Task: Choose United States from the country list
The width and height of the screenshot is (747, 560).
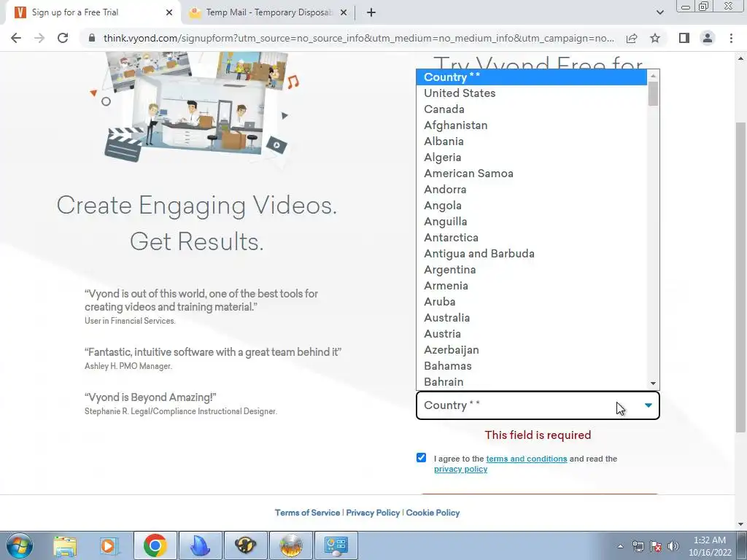Action: coord(532,93)
